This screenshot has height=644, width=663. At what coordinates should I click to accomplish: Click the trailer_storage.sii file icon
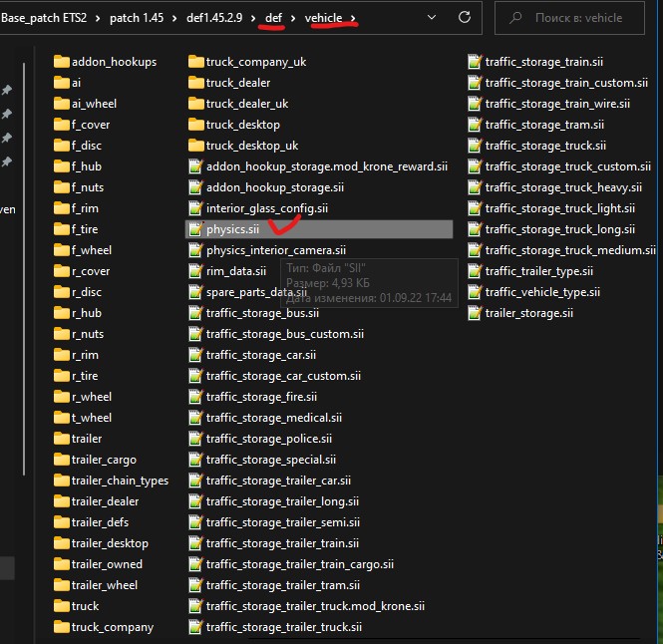(475, 313)
